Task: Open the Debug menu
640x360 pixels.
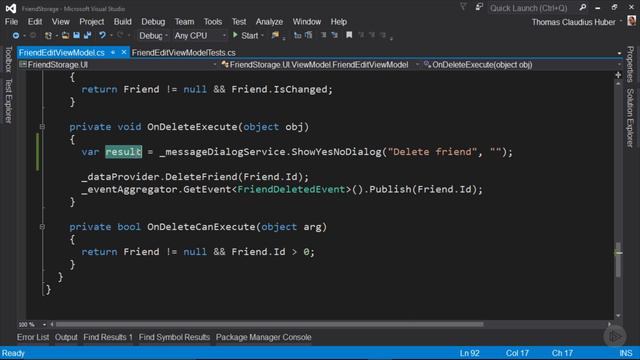Action: [153, 22]
